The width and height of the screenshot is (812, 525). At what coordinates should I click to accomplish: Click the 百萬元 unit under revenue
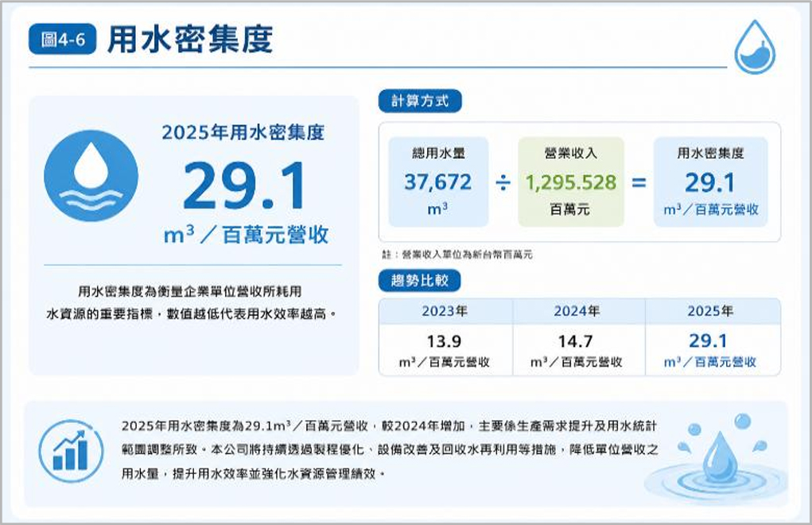pos(570,209)
